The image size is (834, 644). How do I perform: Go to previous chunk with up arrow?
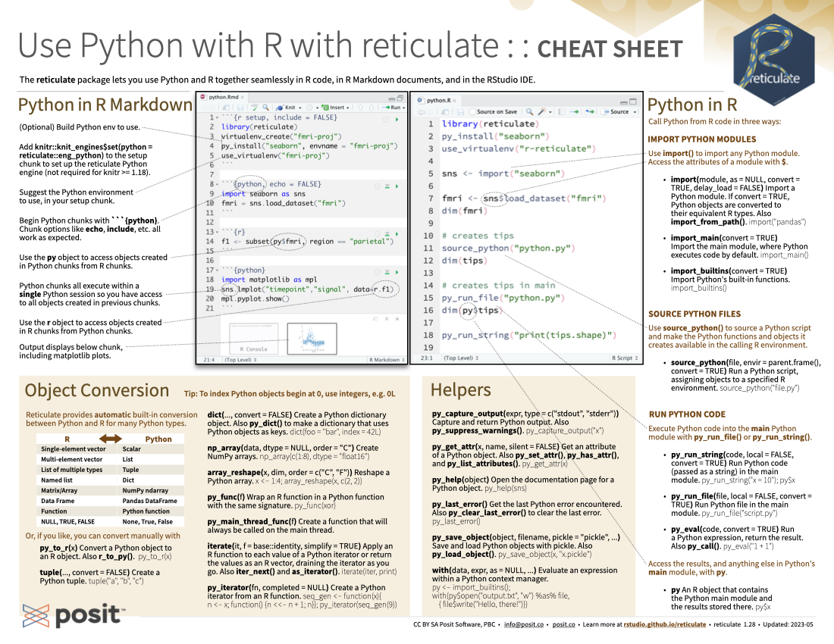point(360,108)
